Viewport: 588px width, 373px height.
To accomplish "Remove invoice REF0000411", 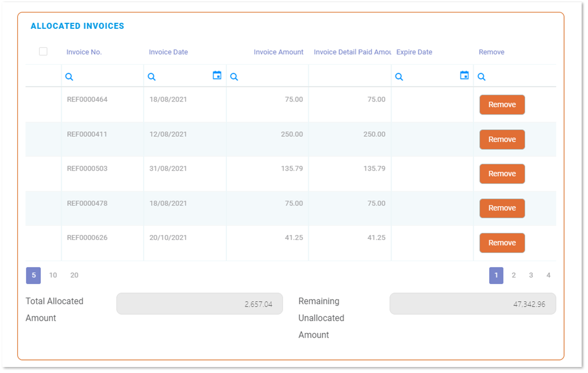I will 502,140.
